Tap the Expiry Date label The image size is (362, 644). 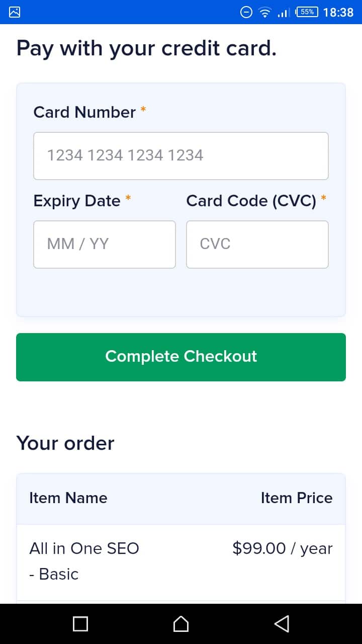pyautogui.click(x=77, y=201)
